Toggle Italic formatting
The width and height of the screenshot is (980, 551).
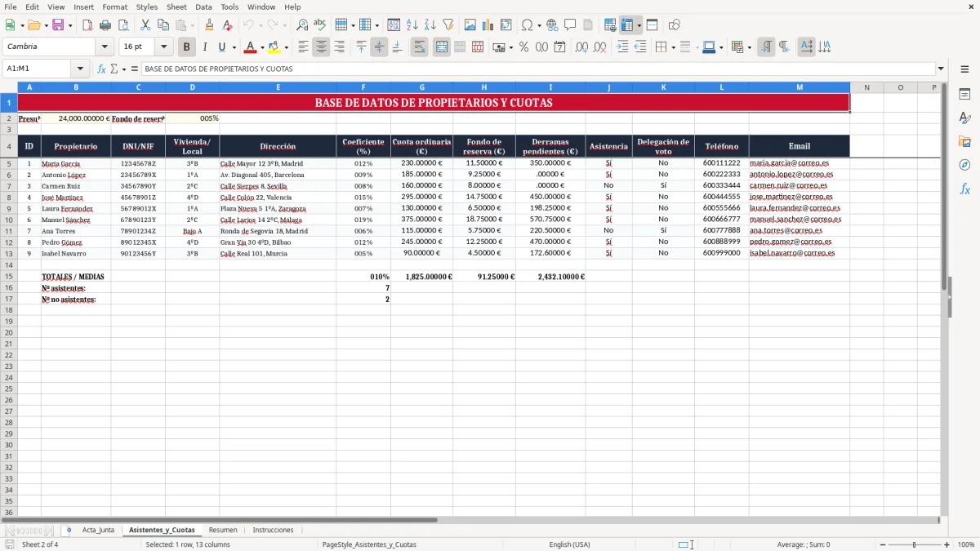point(204,47)
